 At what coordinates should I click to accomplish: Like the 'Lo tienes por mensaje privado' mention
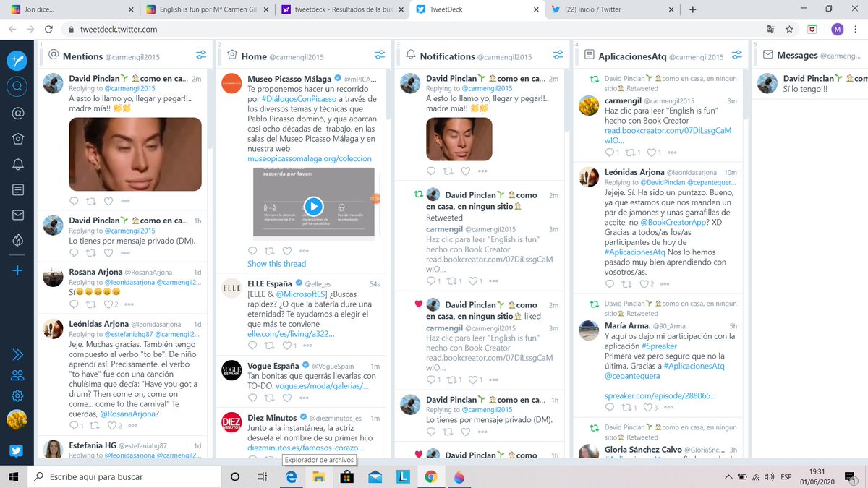pyautogui.click(x=109, y=252)
